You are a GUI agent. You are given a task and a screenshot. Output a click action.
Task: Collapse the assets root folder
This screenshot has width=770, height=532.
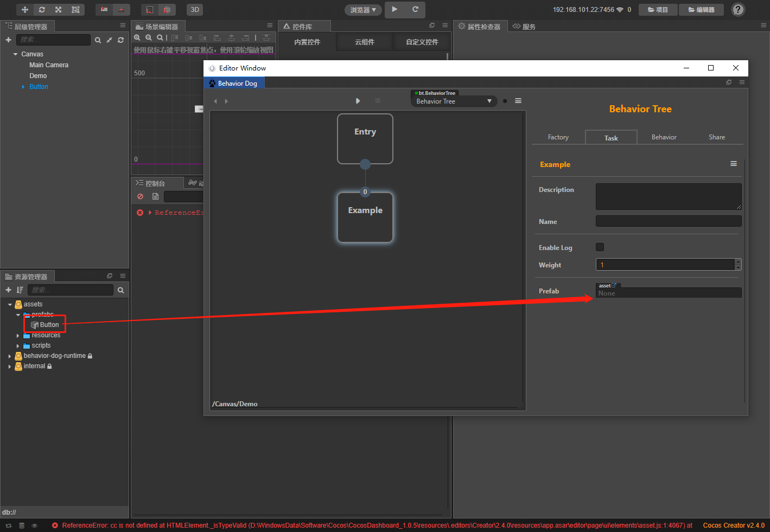coord(10,304)
